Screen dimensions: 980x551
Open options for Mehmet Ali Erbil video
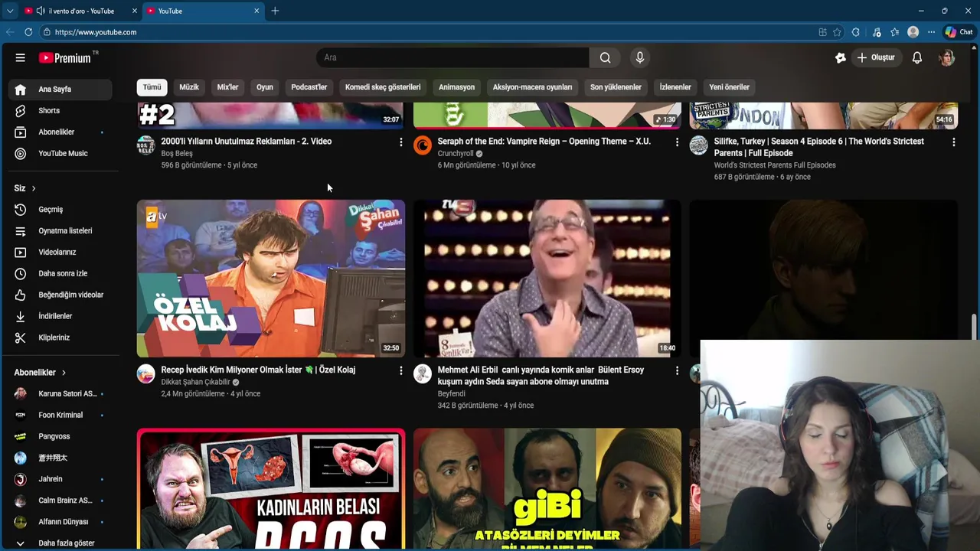pos(677,370)
